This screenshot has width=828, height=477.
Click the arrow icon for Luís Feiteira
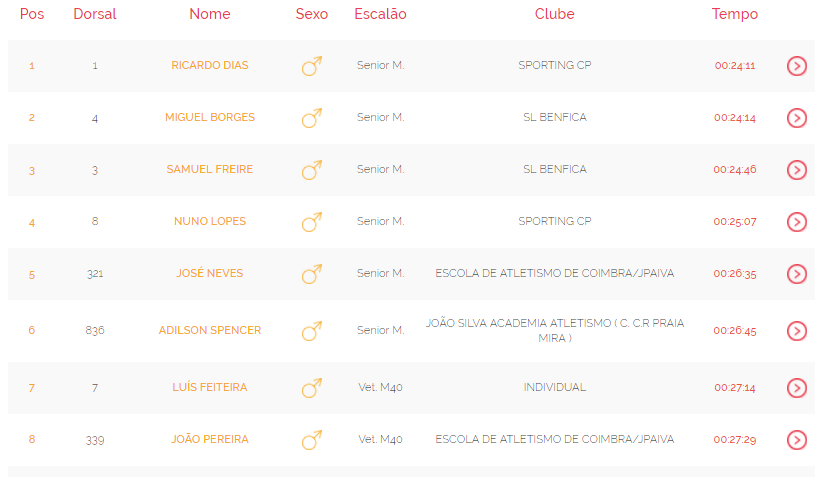[x=797, y=388]
